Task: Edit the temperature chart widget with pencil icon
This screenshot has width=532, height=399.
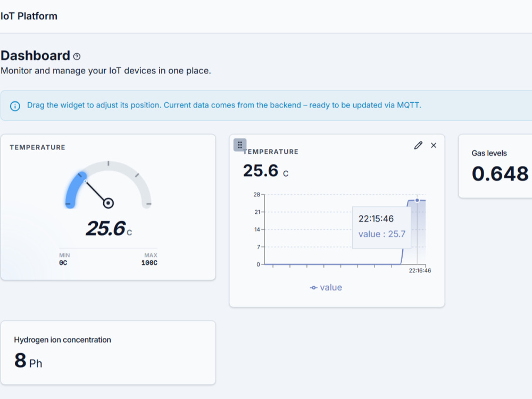Action: pyautogui.click(x=418, y=145)
